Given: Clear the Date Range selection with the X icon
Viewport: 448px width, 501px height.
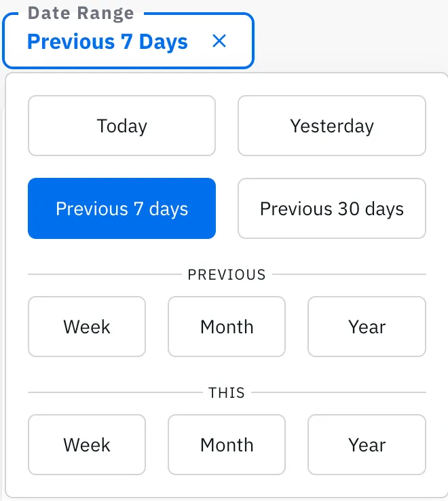Looking at the screenshot, I should (219, 41).
